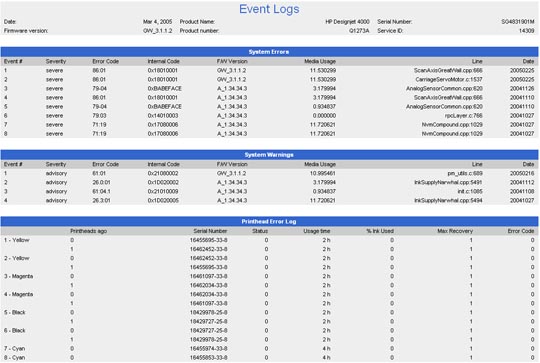540x363 pixels.
Task: Select serial number 16461097-33-8 for 3 - Magenta
Action: pos(208,276)
